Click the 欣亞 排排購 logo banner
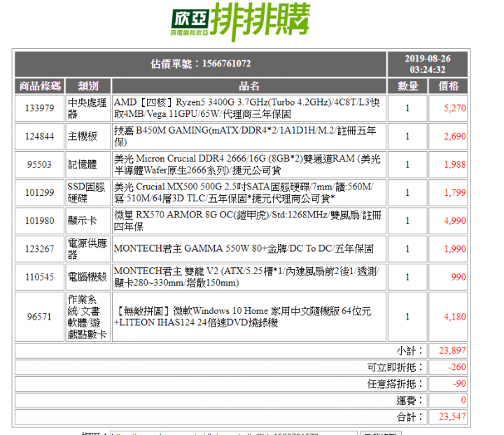Image resolution: width=504 pixels, height=435 pixels. click(x=240, y=22)
